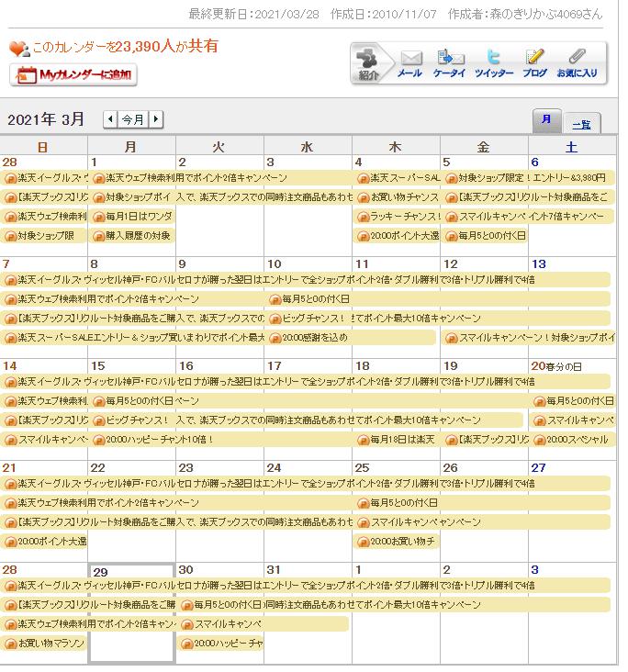Screen dimensions: 628x672
Task: Open March 4 event 楽天スーパーSAL
Action: point(397,178)
